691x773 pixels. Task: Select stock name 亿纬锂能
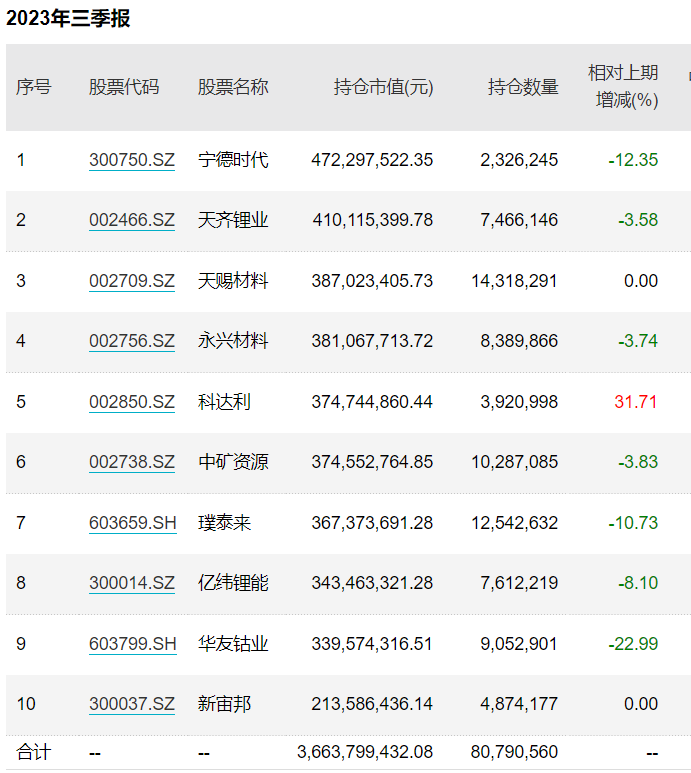233,583
